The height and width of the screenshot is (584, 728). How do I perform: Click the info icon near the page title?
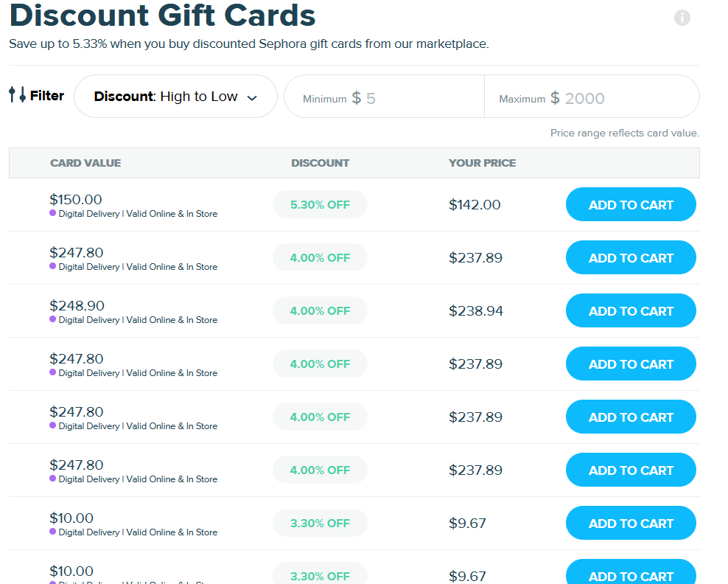click(x=682, y=18)
